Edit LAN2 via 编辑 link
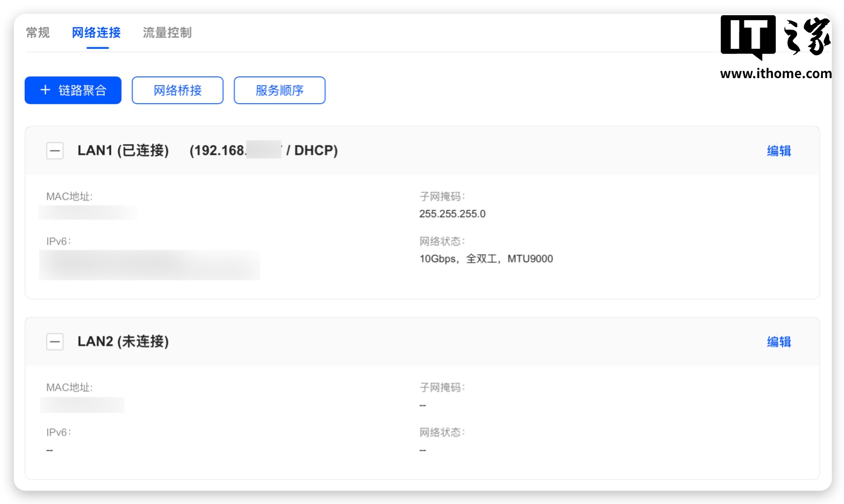The height and width of the screenshot is (504, 844). (x=779, y=342)
